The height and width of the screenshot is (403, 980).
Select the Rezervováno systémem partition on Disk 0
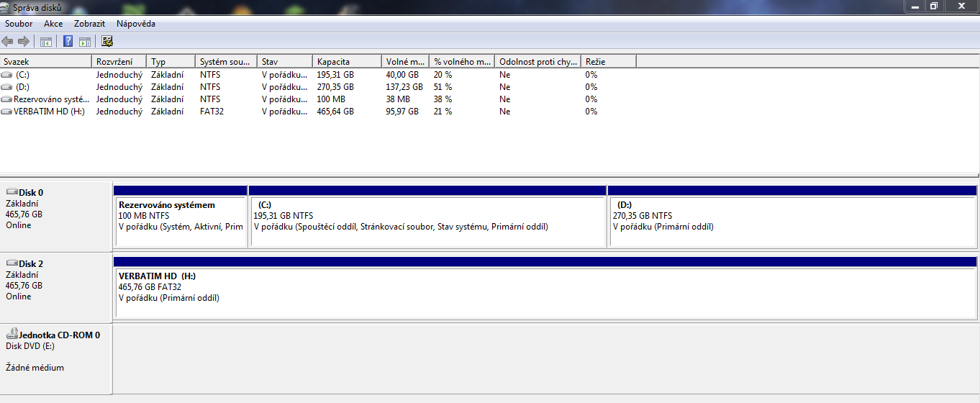click(180, 216)
